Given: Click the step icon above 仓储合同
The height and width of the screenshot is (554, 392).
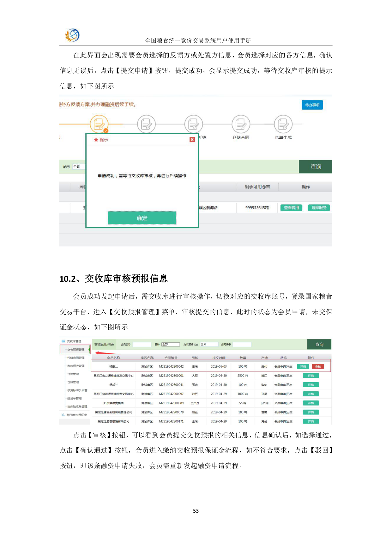Looking at the screenshot, I should coord(241,124).
